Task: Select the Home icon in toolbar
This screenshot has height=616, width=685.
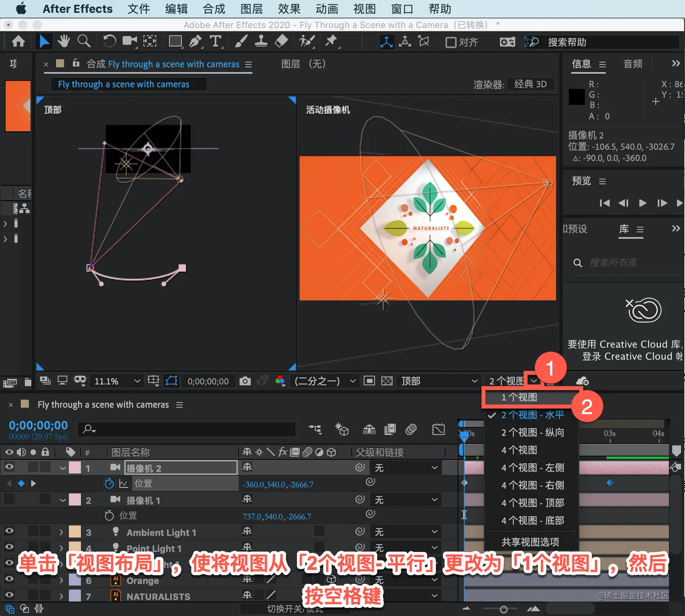Action: (x=19, y=42)
